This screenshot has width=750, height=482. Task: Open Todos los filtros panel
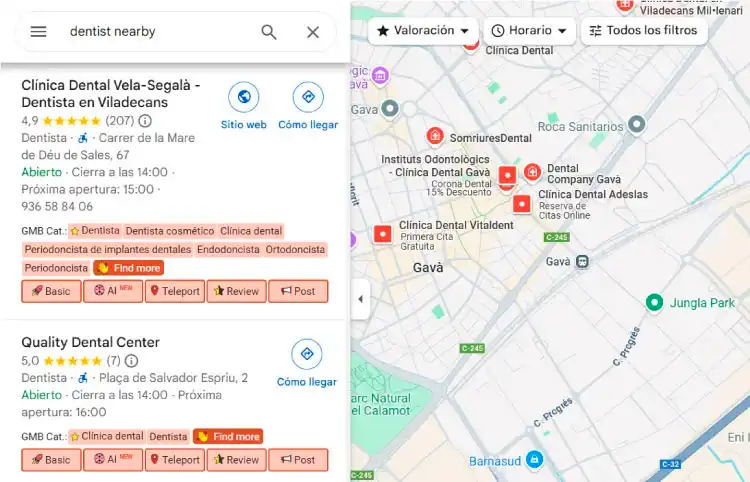tap(643, 31)
